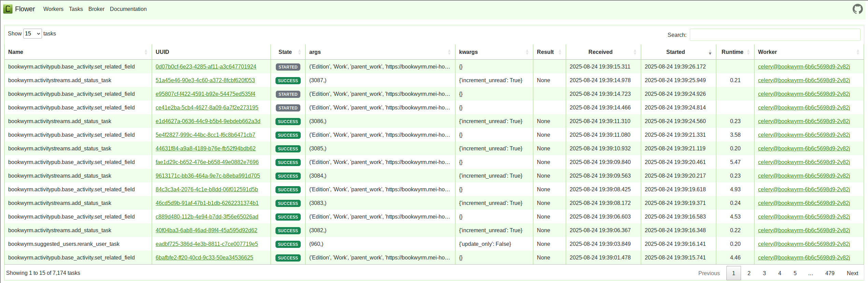Open the GitHub icon link
The width and height of the screenshot is (868, 283).
tap(857, 9)
